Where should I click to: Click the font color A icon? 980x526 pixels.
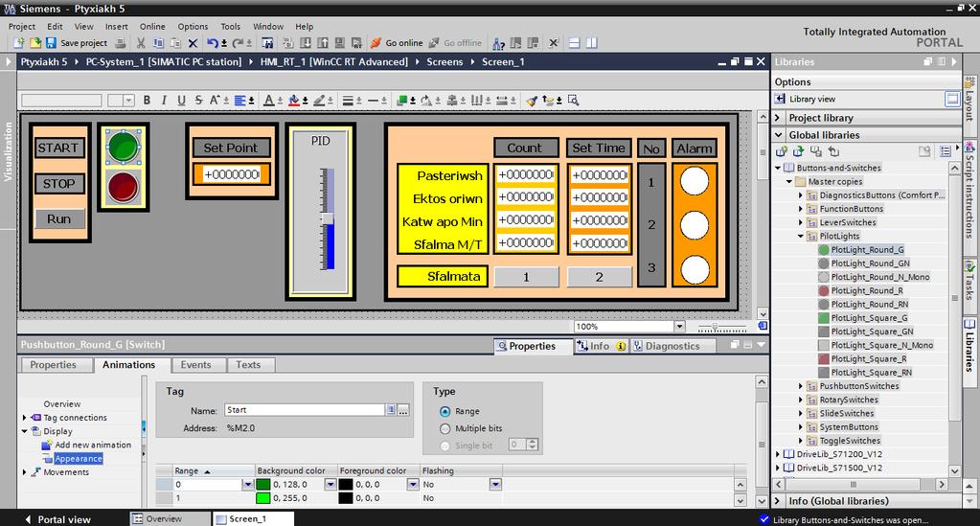268,100
